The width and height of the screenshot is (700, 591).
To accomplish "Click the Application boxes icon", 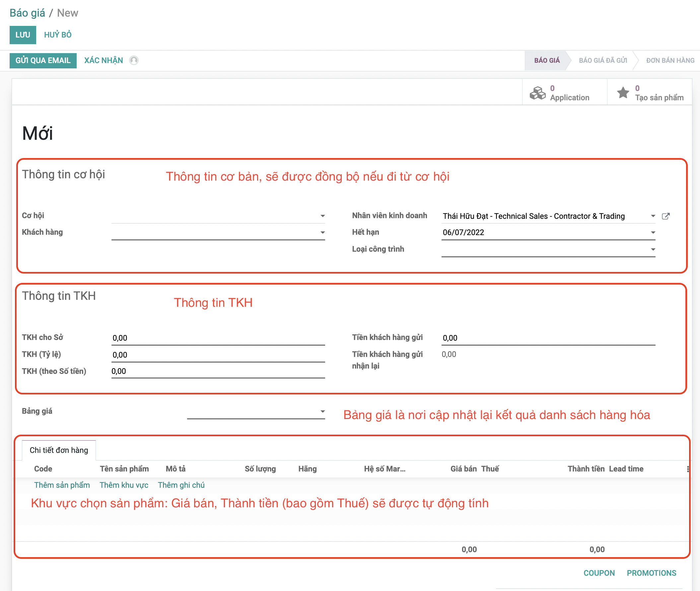I will coord(537,93).
